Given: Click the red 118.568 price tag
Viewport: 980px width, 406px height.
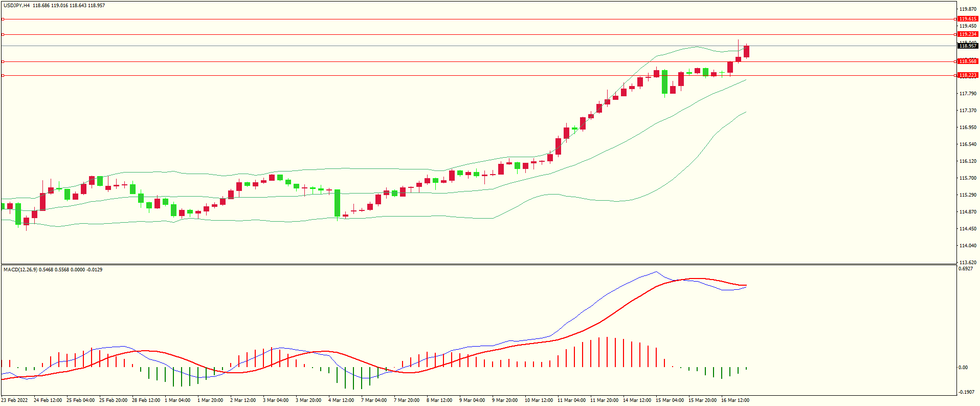Looking at the screenshot, I should [x=968, y=61].
